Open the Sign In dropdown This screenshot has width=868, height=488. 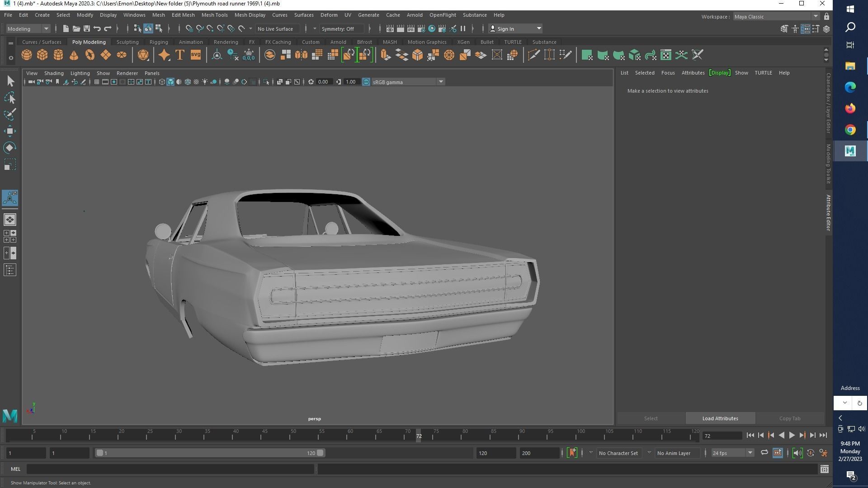515,28
